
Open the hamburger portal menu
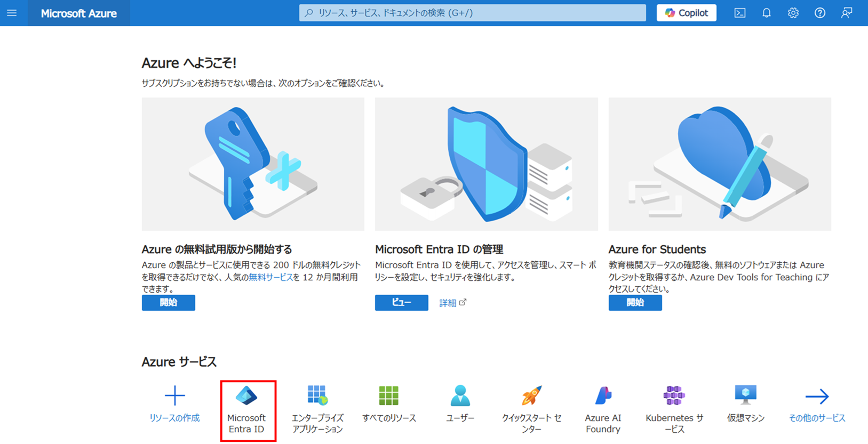click(12, 13)
